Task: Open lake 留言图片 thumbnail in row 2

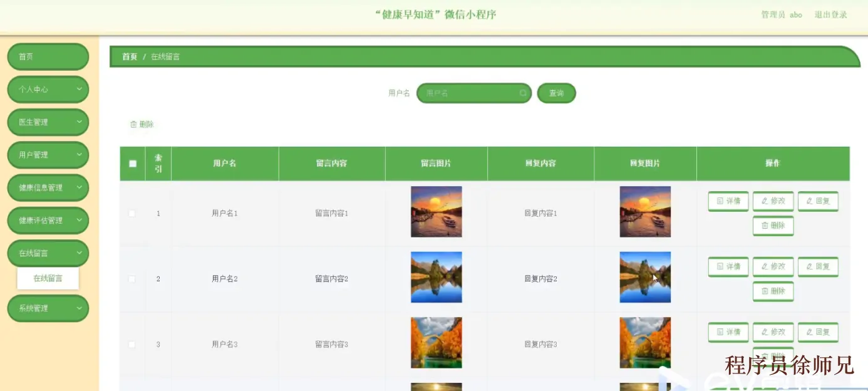Action: 437,277
